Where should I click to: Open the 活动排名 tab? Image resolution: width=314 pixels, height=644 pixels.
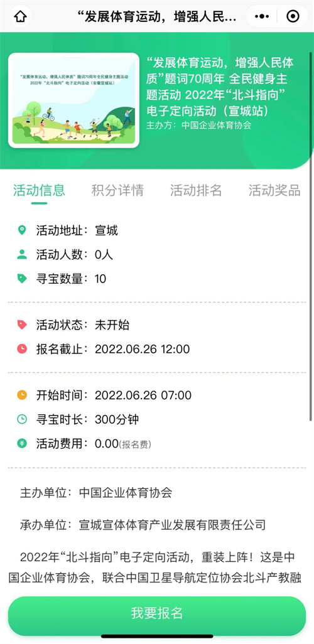pos(196,190)
